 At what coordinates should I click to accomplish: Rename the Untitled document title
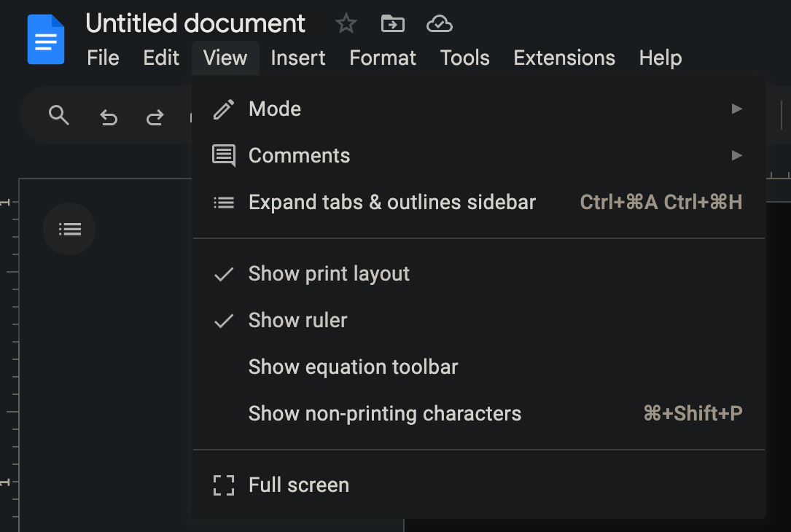click(195, 23)
